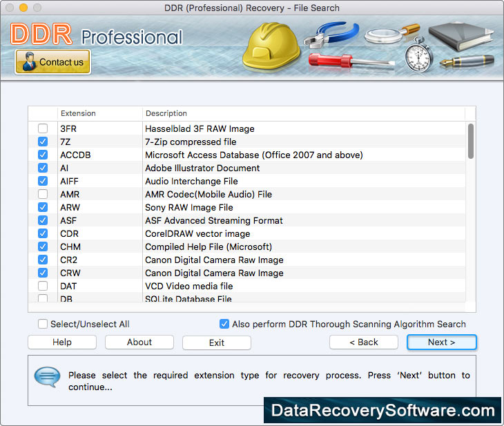Click the CRW extension cell
The height and width of the screenshot is (426, 504).
click(x=100, y=273)
